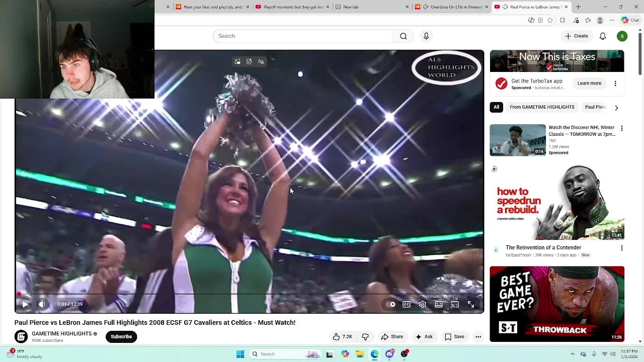Open more actions menu below the video
The image size is (644, 362).
point(478,337)
